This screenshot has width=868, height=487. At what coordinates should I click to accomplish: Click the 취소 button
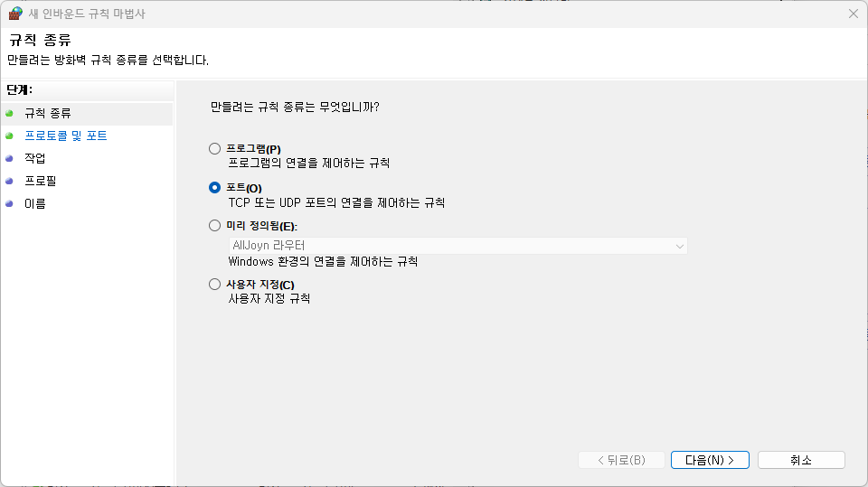pos(801,460)
